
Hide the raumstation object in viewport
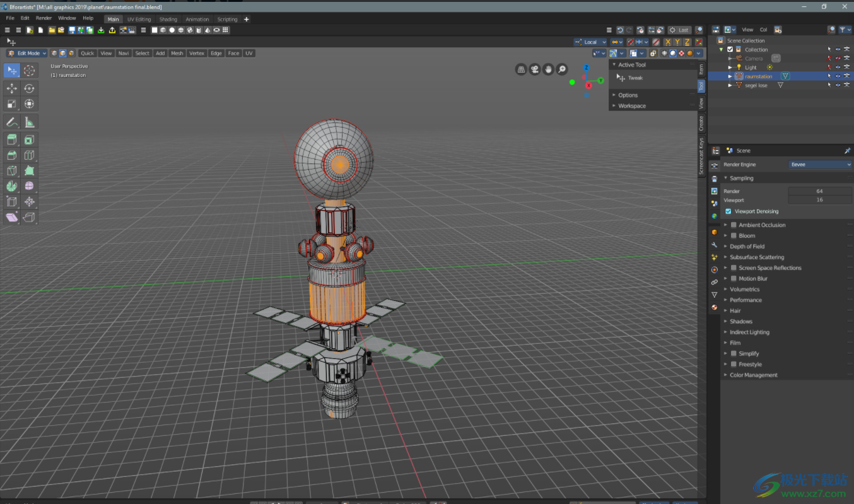coord(838,76)
